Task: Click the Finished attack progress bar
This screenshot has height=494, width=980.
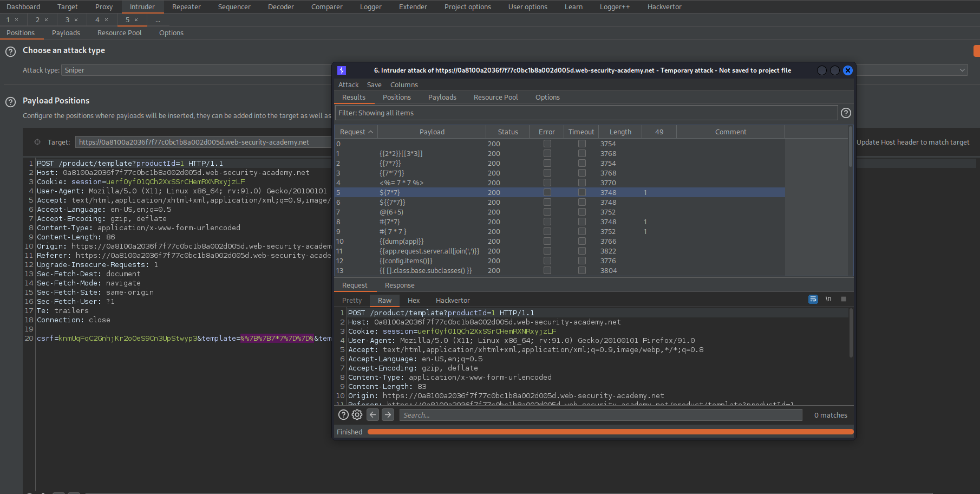Action: pyautogui.click(x=610, y=432)
